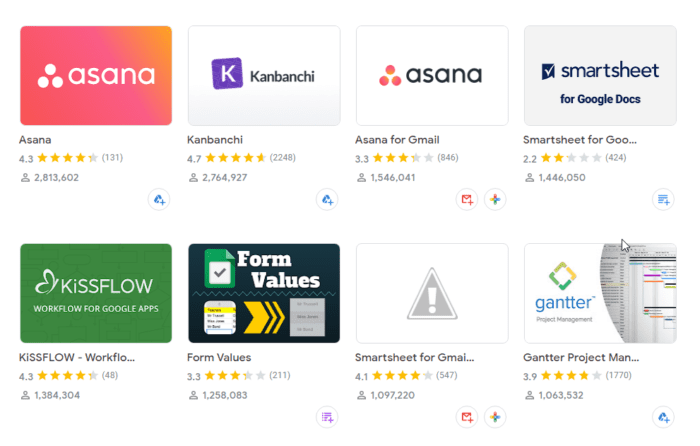Click Gmail add-on icon under Smartsheet for Gmail
Screen dimensions: 700x446
[x=467, y=417]
